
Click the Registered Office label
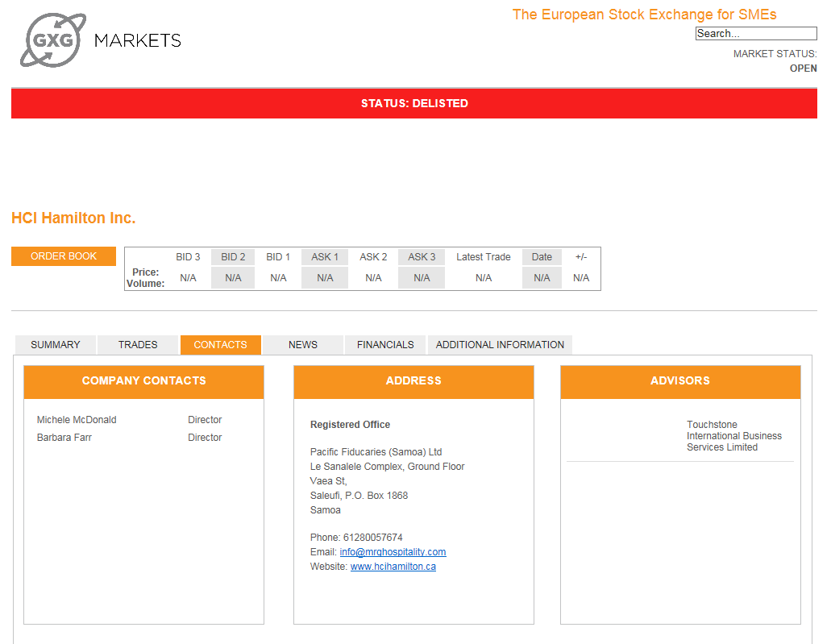pos(350,425)
